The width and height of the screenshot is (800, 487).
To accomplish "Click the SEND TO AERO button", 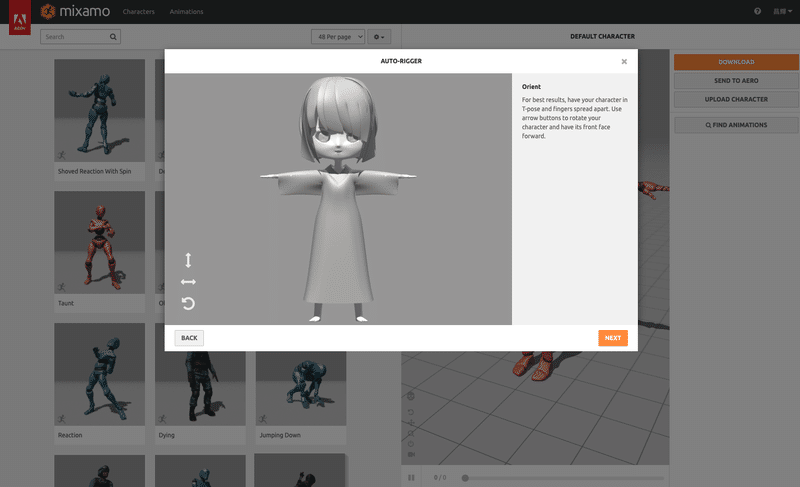I will tap(736, 81).
